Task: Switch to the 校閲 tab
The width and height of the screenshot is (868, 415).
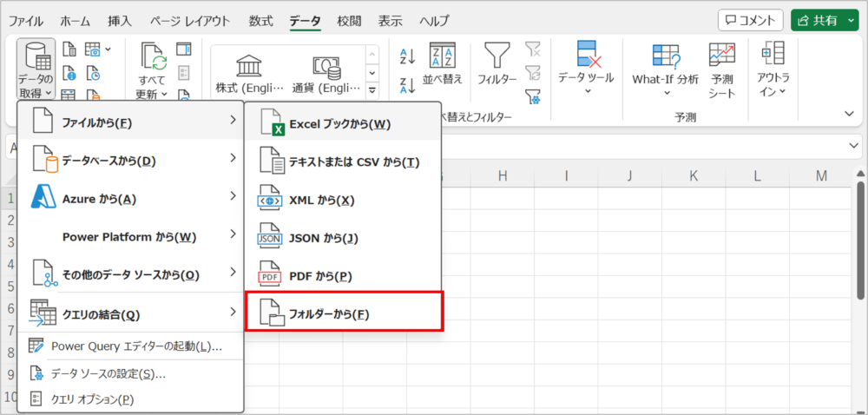Action: tap(349, 21)
